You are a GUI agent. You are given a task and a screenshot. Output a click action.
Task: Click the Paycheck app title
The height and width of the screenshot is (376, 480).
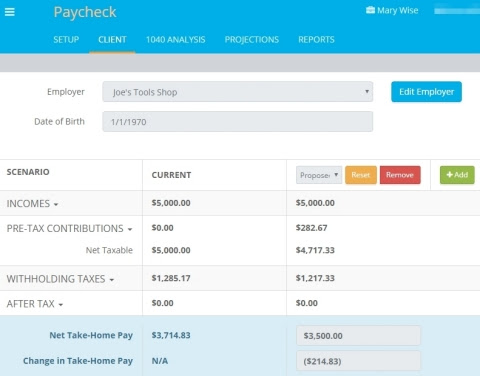(x=85, y=12)
